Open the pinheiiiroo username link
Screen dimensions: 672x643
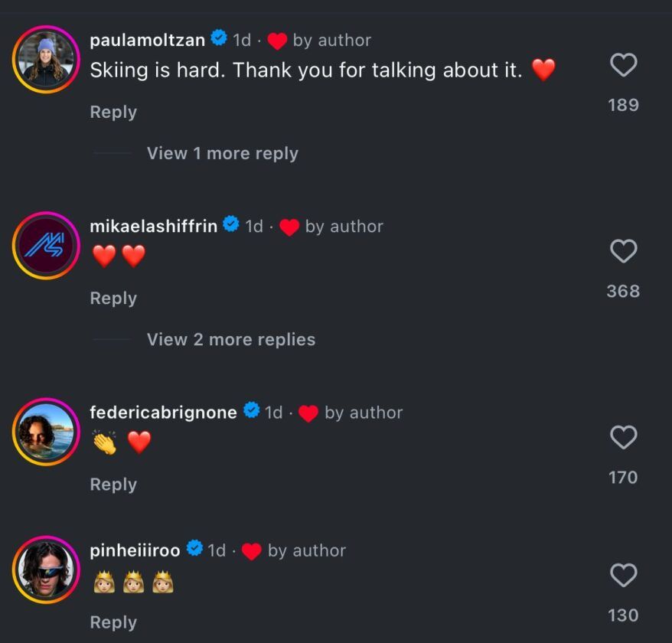coord(135,550)
